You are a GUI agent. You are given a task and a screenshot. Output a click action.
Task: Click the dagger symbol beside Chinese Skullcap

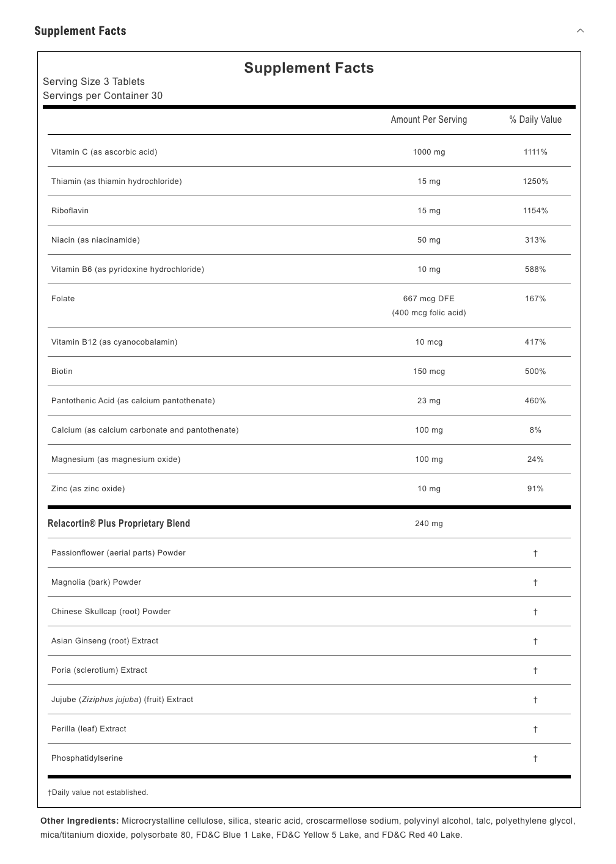pos(535,612)
